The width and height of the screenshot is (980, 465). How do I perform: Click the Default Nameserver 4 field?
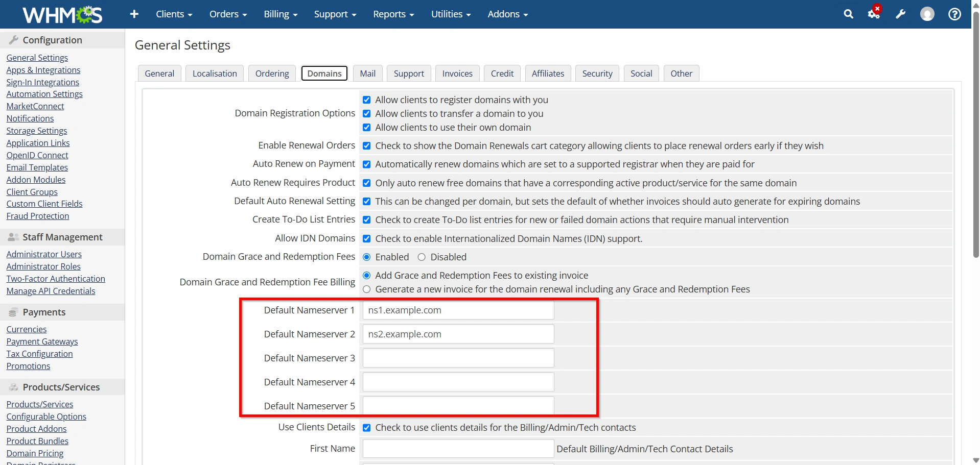coord(458,382)
